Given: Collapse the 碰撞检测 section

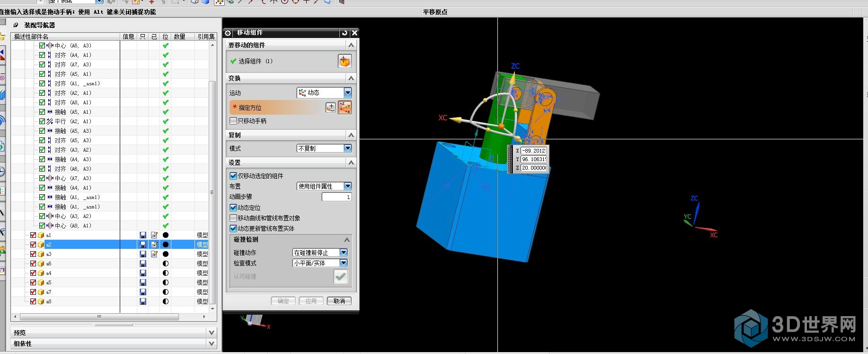Looking at the screenshot, I should [x=347, y=240].
